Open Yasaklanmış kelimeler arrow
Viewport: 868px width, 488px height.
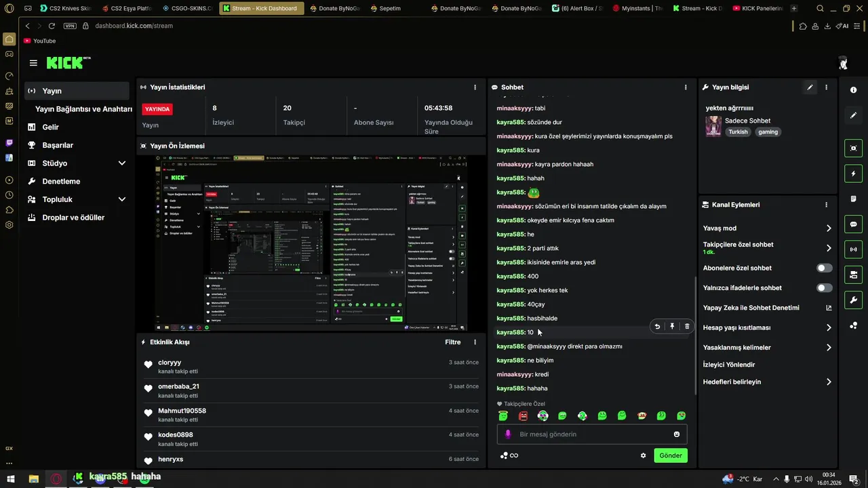point(829,348)
